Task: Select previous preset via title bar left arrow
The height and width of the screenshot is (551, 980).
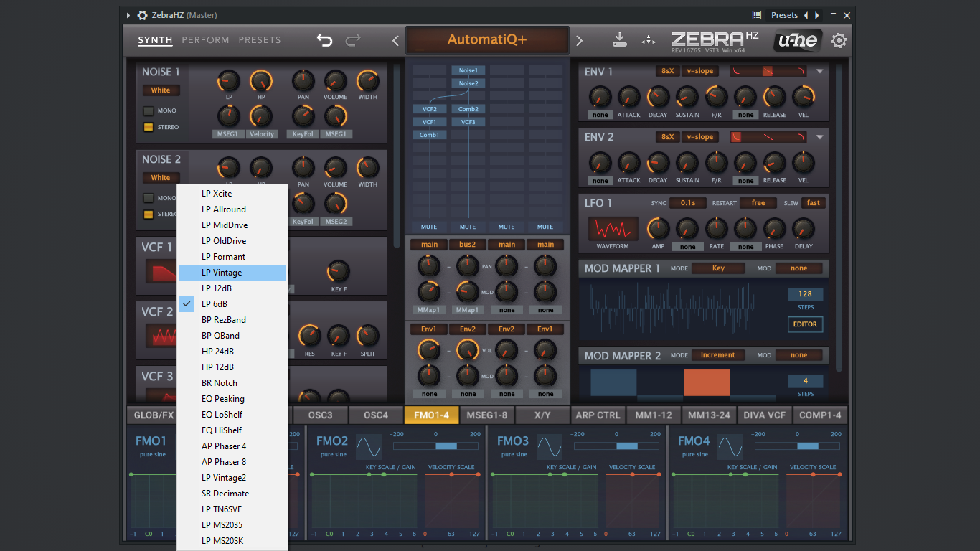Action: point(806,15)
